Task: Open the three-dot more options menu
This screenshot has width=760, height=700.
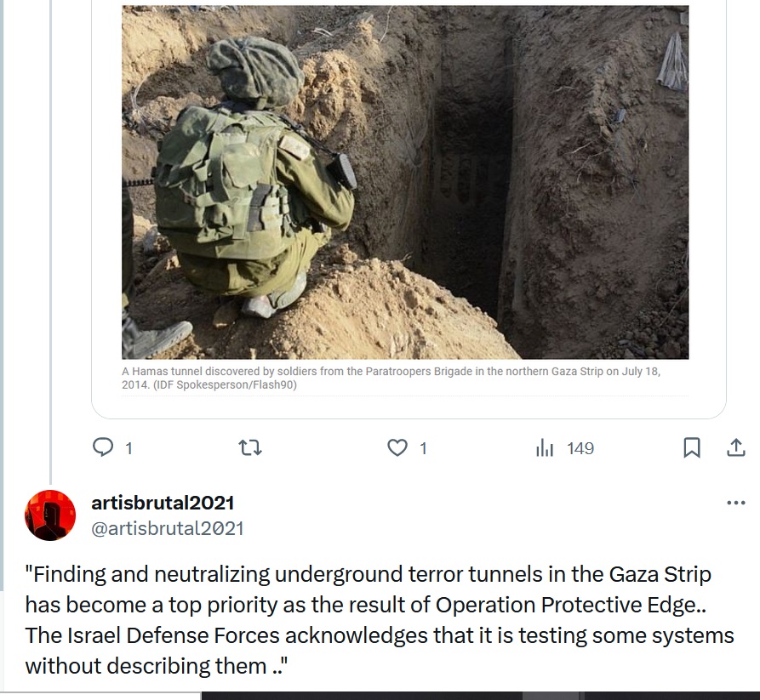Action: pos(736,503)
